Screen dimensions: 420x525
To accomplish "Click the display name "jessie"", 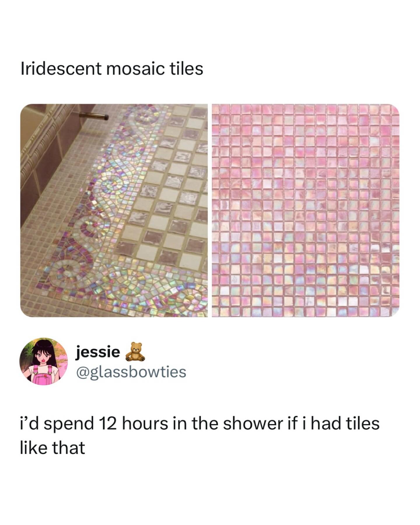I will (x=98, y=352).
